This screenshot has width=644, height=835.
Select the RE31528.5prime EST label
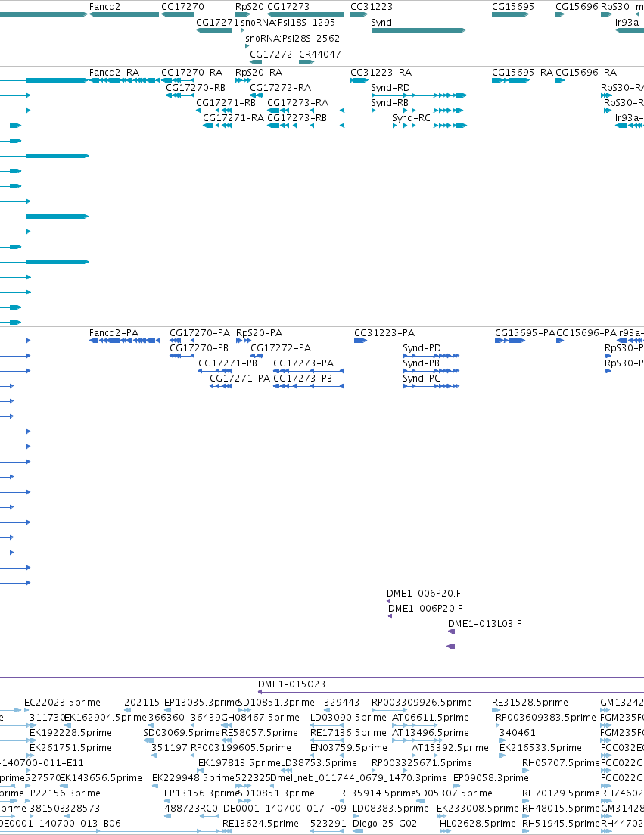tap(530, 703)
